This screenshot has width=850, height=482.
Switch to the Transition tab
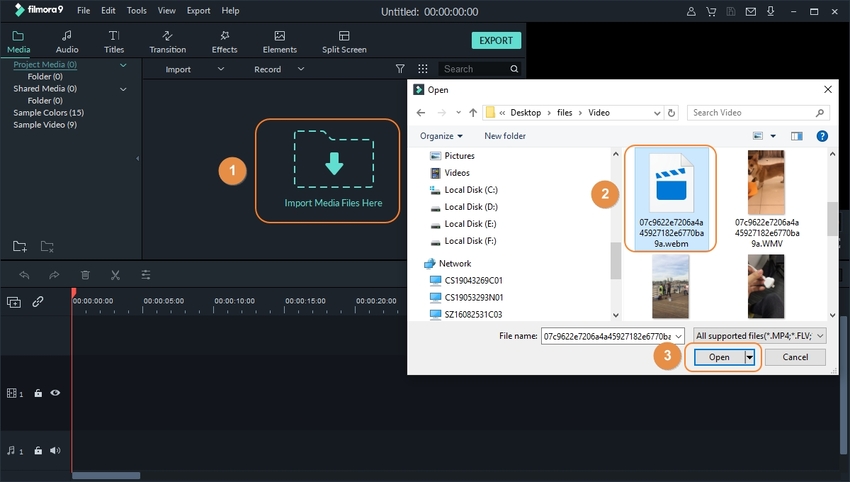coord(168,42)
